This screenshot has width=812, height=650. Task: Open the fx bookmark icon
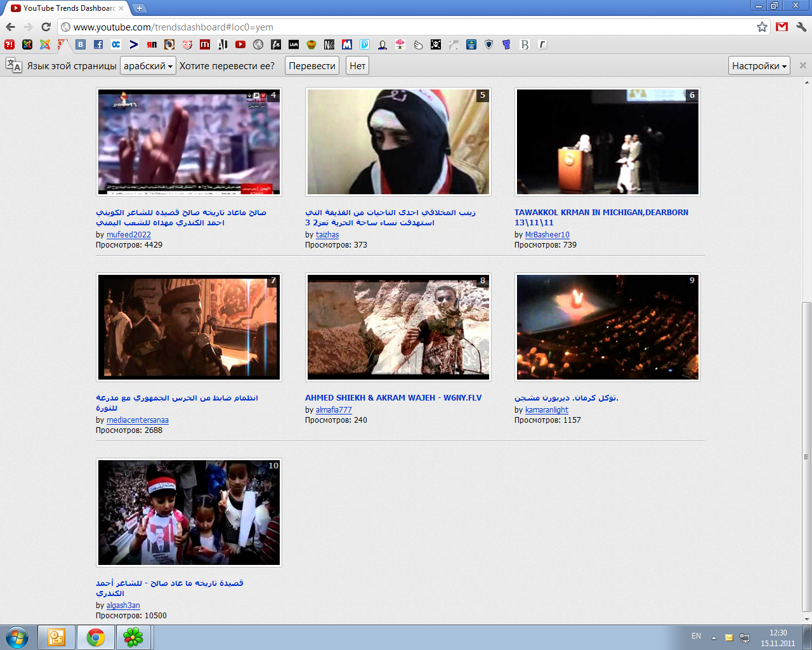(x=276, y=44)
